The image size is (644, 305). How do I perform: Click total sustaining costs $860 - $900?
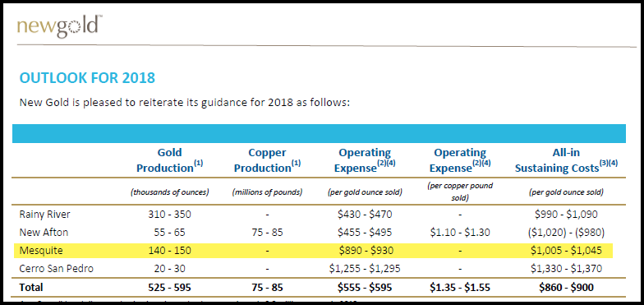(566, 288)
